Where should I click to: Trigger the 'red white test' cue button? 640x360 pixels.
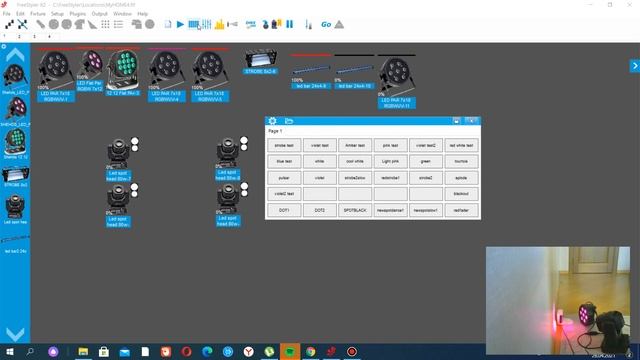click(x=461, y=145)
